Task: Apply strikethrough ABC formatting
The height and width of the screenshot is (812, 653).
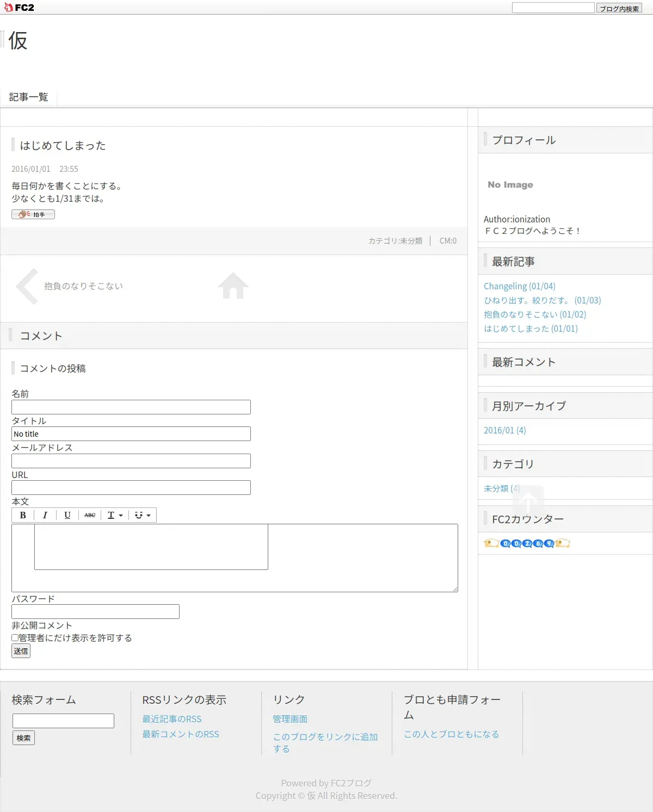Action: (x=90, y=515)
